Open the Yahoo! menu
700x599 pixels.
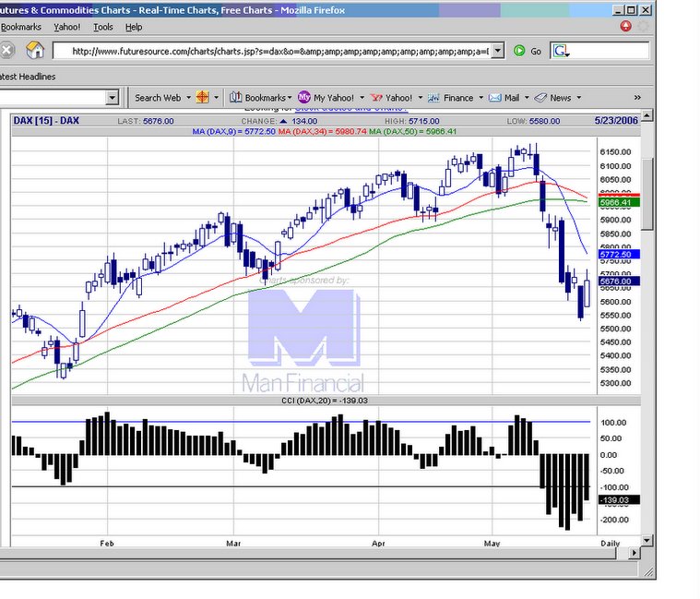(x=67, y=28)
